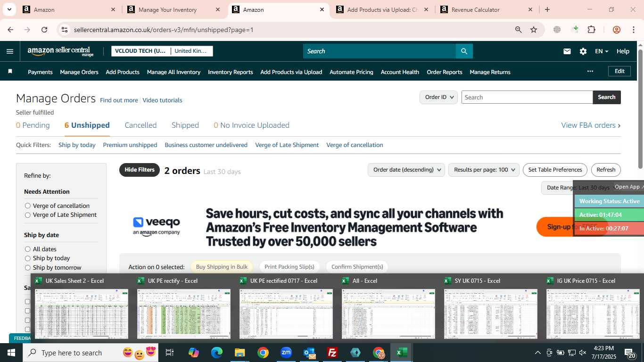
Task: Open Outlook from the taskbar
Action: click(x=309, y=353)
